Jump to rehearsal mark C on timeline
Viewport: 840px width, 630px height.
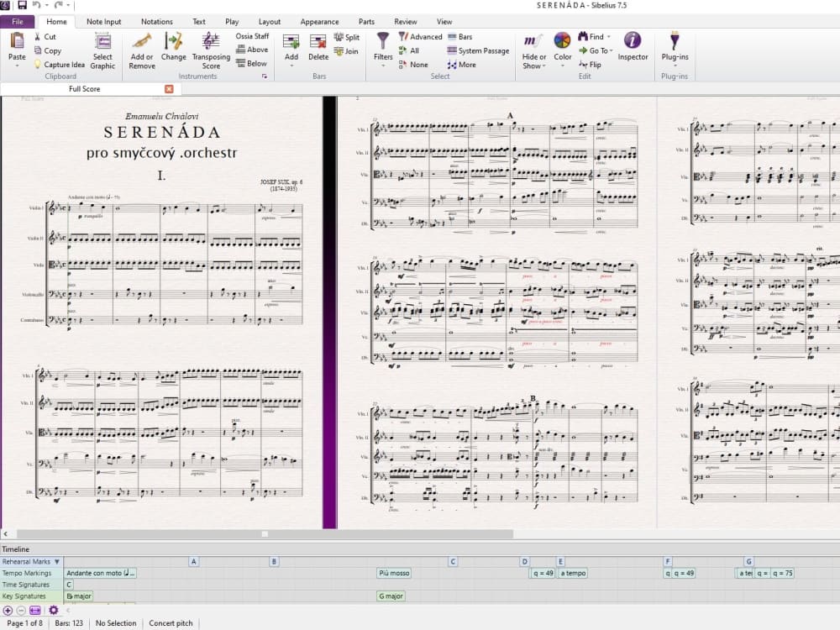pos(453,561)
